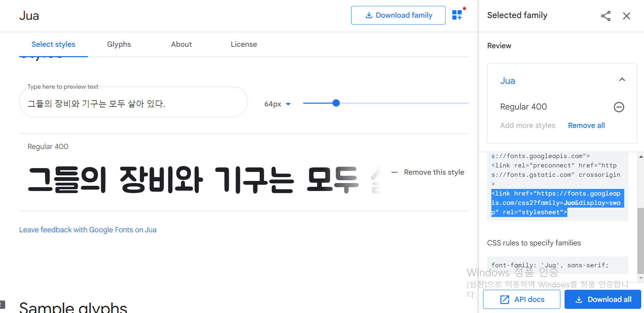
Task: Click the Download family button
Action: coord(398,15)
